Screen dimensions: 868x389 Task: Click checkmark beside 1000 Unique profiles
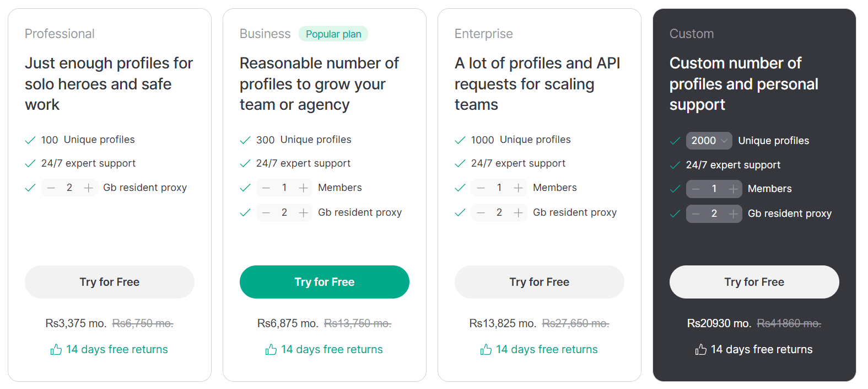click(x=460, y=140)
